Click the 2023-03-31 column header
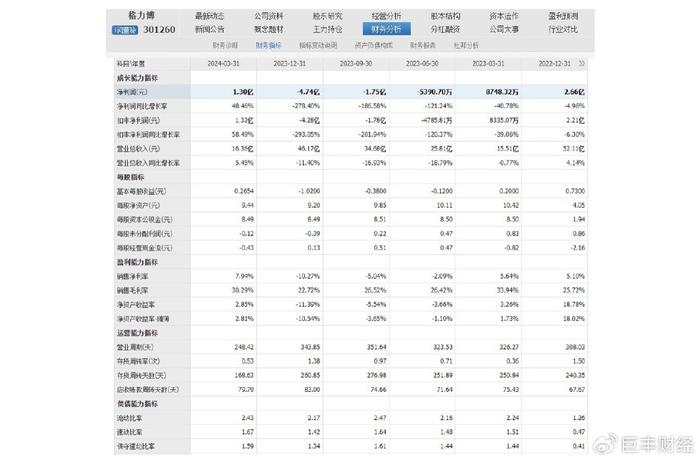The width and height of the screenshot is (700, 461). (488, 64)
